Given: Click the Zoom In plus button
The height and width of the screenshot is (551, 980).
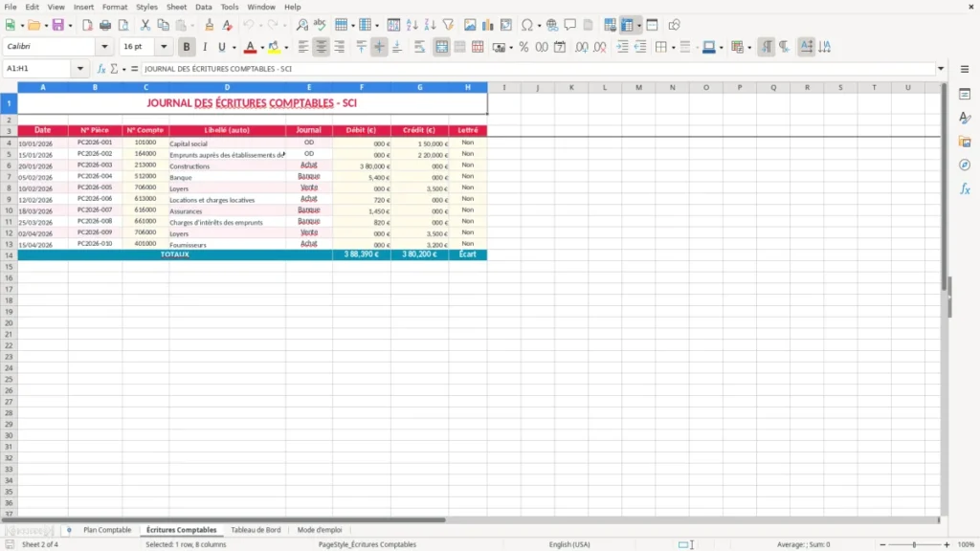Looking at the screenshot, I should [x=947, y=544].
